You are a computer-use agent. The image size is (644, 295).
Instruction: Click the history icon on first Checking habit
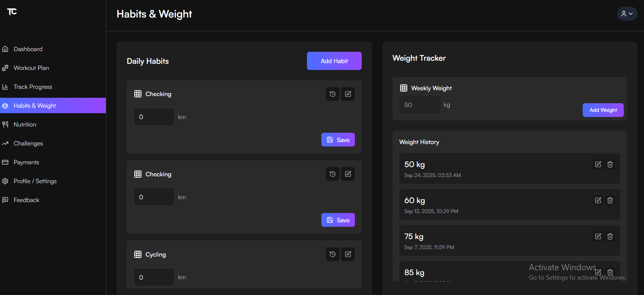pos(332,94)
